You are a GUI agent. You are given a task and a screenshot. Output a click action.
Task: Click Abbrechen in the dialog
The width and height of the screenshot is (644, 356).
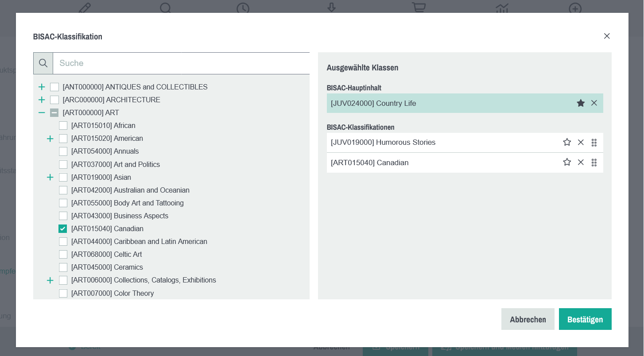(x=528, y=319)
